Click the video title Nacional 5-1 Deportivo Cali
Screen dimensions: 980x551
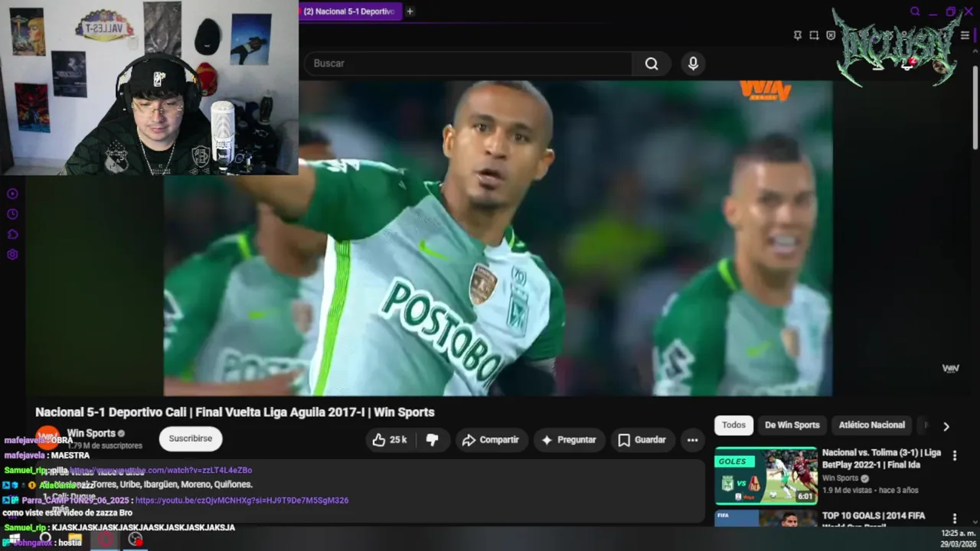coord(234,412)
